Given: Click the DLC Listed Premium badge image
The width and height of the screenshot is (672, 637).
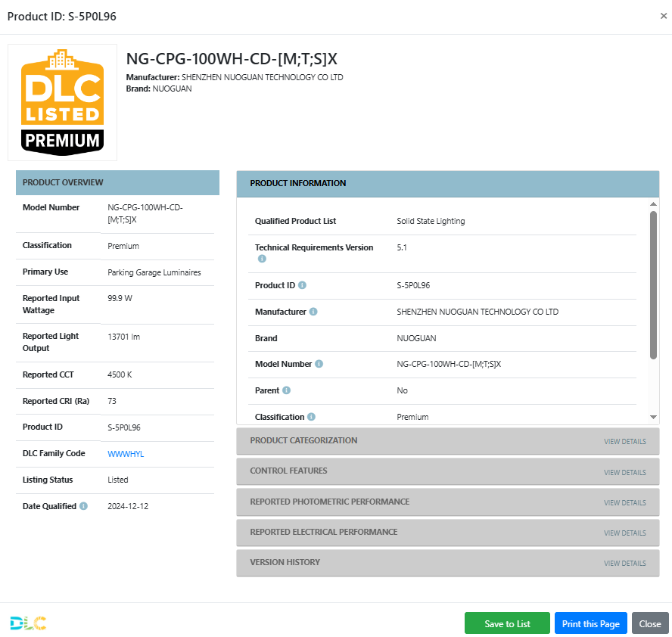Looking at the screenshot, I should [62, 102].
